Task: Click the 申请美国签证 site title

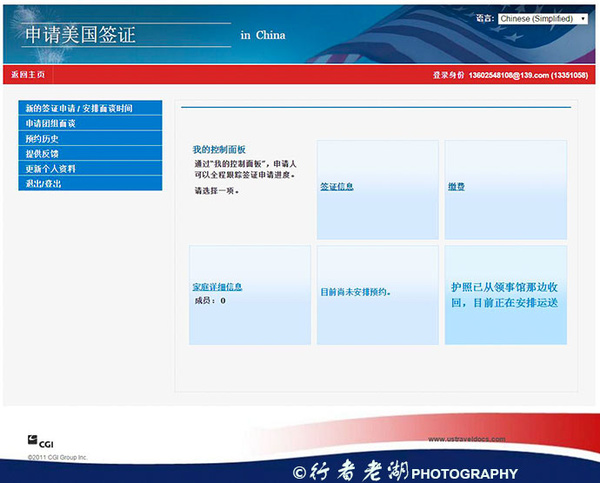Action: coord(80,35)
